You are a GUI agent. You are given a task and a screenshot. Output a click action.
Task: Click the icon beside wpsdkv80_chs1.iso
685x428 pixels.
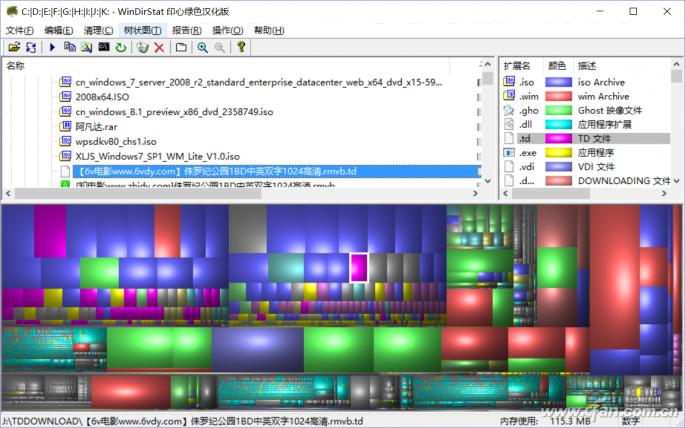pos(65,141)
